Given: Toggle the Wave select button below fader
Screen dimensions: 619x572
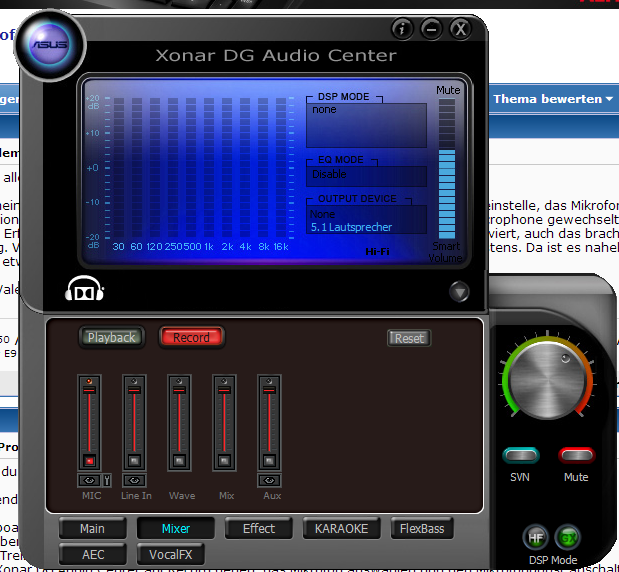Looking at the screenshot, I should coord(179,460).
